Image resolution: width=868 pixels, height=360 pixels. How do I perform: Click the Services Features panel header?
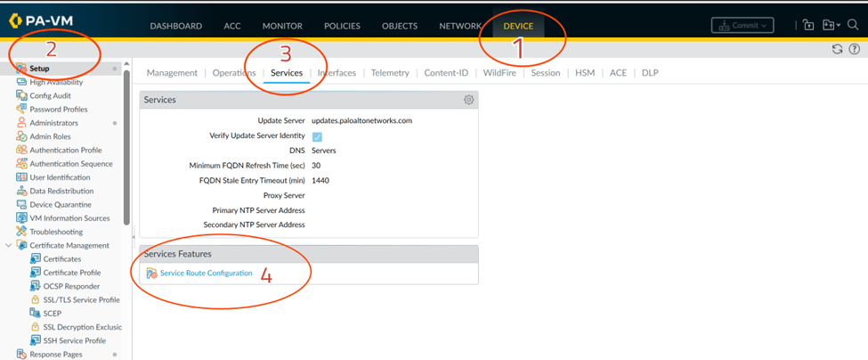pos(309,254)
